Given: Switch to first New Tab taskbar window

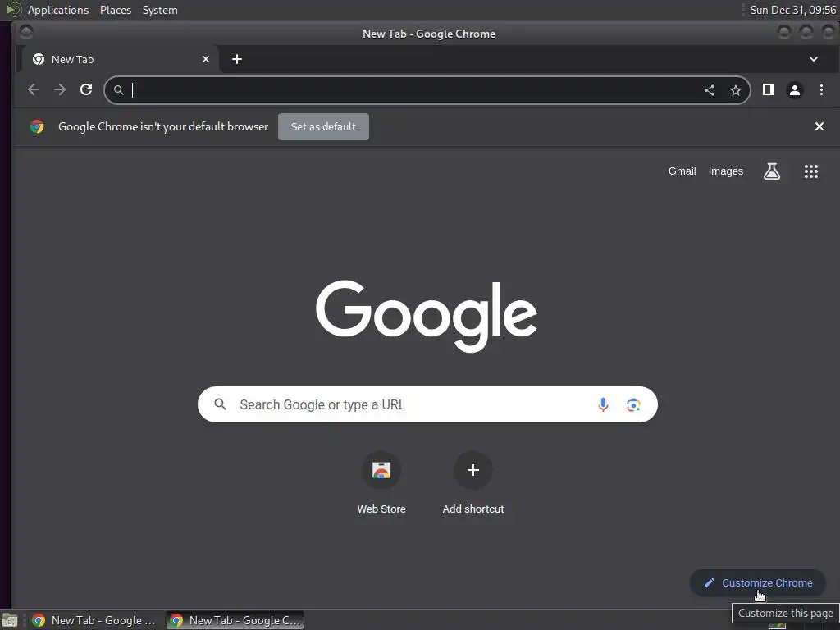Looking at the screenshot, I should pyautogui.click(x=94, y=620).
